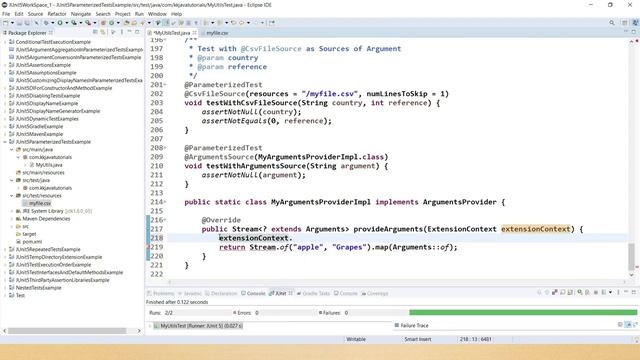The image size is (640, 360).
Task: Click Collapse All icon in Package Explorer
Action: click(x=95, y=32)
